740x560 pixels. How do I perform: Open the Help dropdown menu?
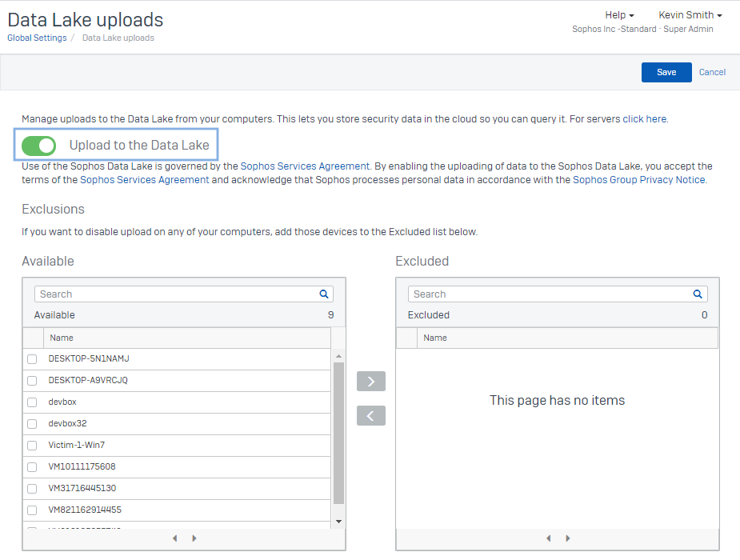[619, 15]
